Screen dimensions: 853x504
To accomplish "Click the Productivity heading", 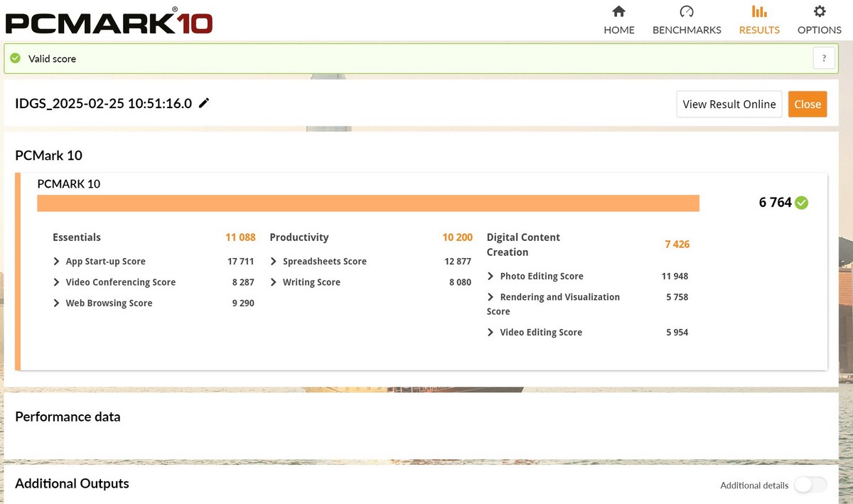I will pos(299,237).
